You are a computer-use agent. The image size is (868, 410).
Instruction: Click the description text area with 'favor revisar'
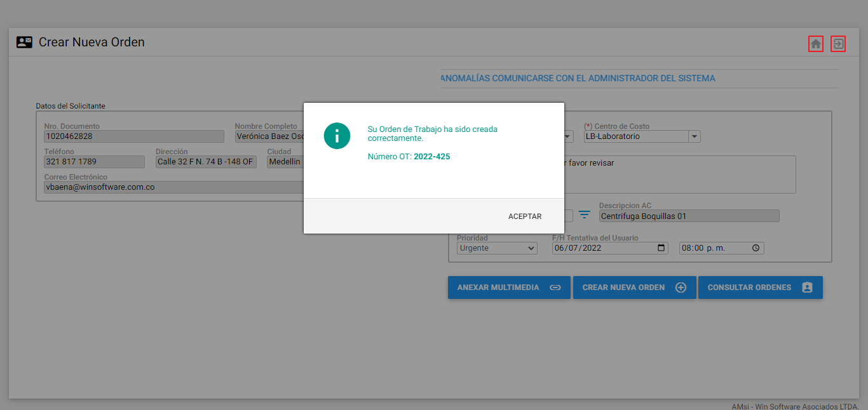[680, 175]
